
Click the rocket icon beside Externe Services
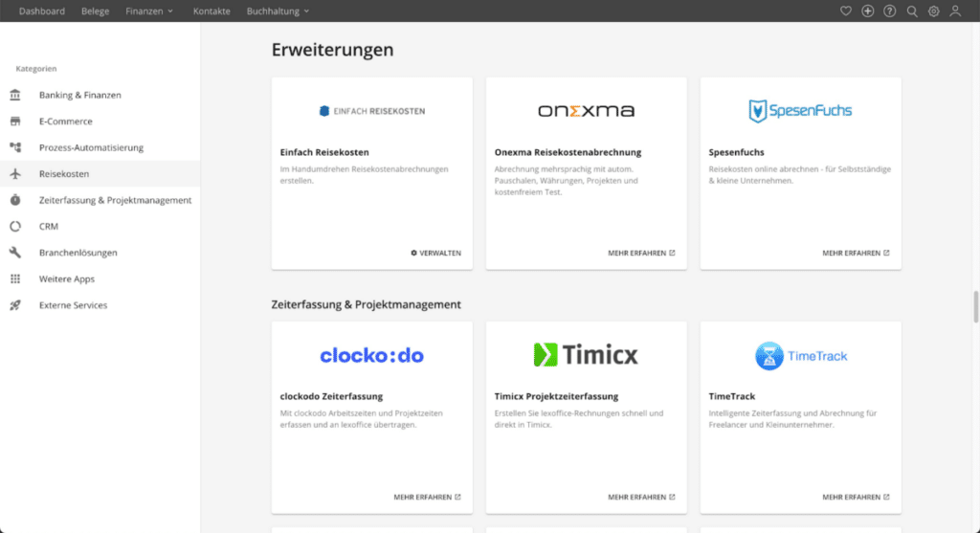[15, 305]
